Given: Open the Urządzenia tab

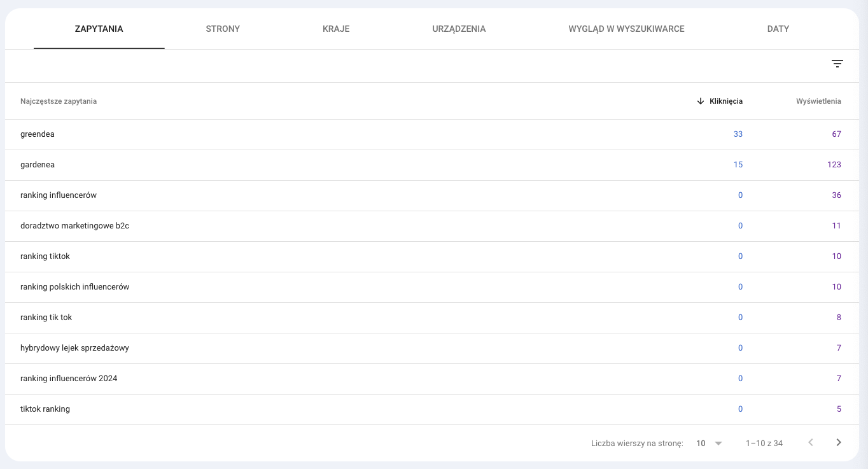Looking at the screenshot, I should (459, 29).
